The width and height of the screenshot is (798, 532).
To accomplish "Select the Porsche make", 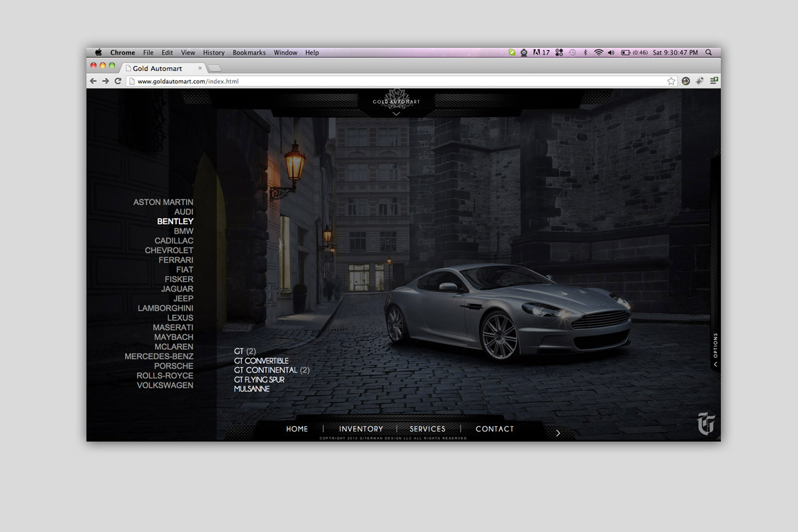I will click(x=174, y=366).
